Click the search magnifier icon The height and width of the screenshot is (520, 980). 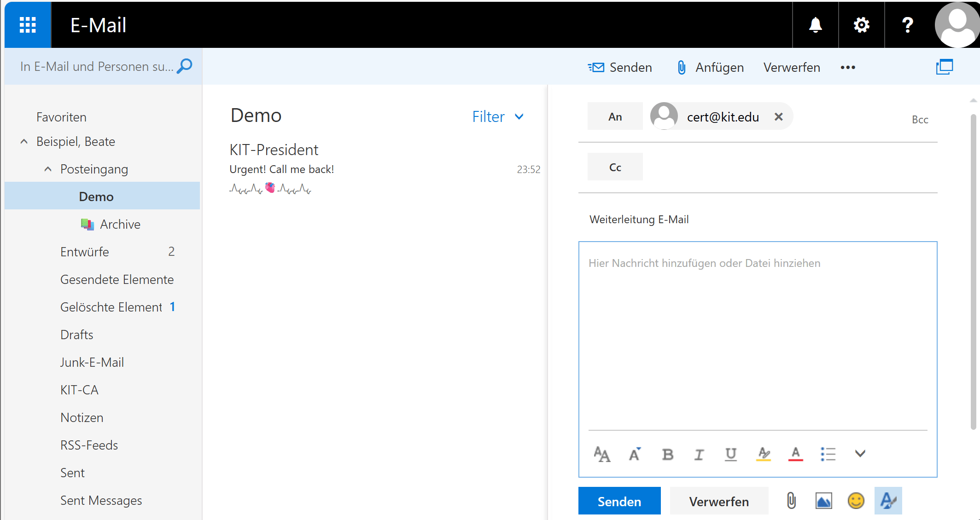185,66
